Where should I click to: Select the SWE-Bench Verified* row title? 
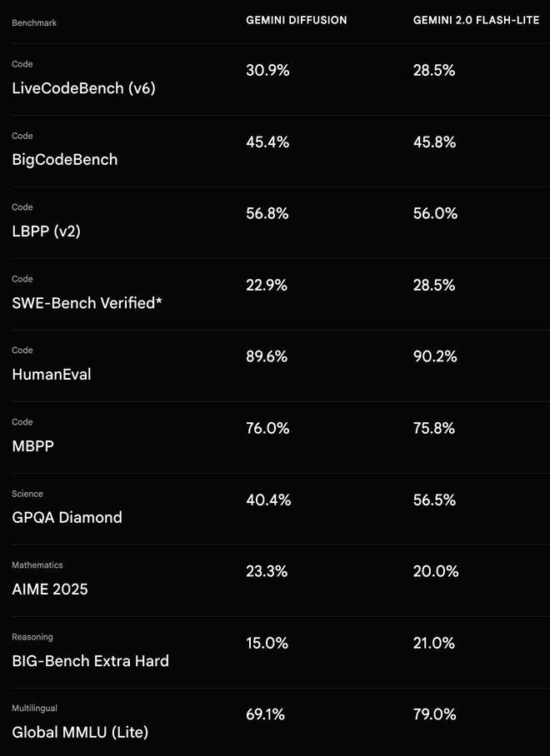tap(87, 303)
